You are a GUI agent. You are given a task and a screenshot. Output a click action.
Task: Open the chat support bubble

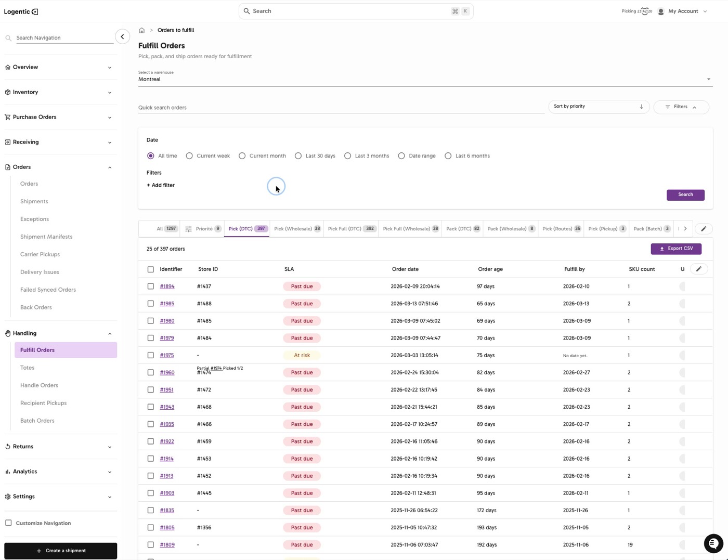click(x=713, y=543)
